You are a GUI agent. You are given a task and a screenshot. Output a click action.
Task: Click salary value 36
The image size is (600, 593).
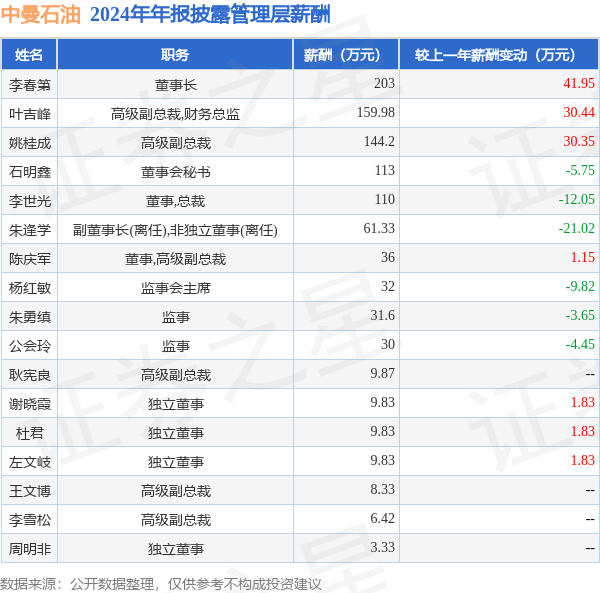click(x=388, y=257)
